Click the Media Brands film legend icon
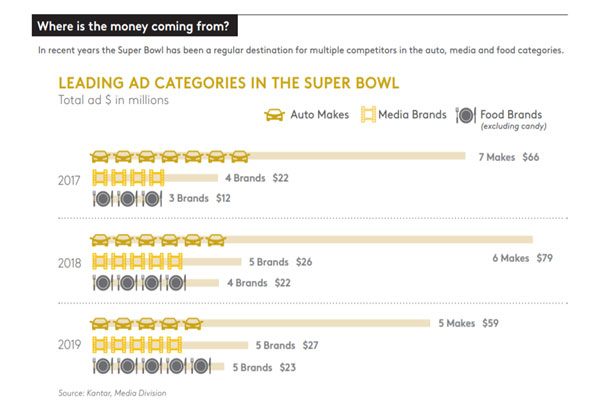The image size is (611, 405). [368, 115]
